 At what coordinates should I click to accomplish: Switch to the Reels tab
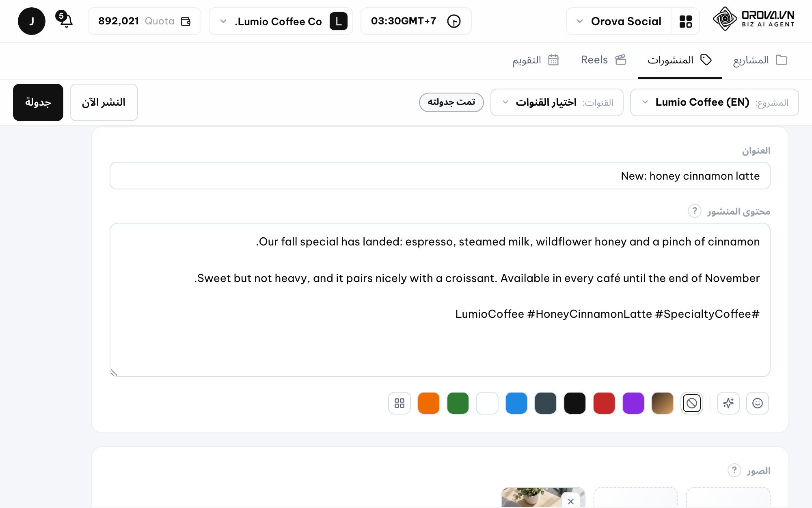[x=603, y=60]
